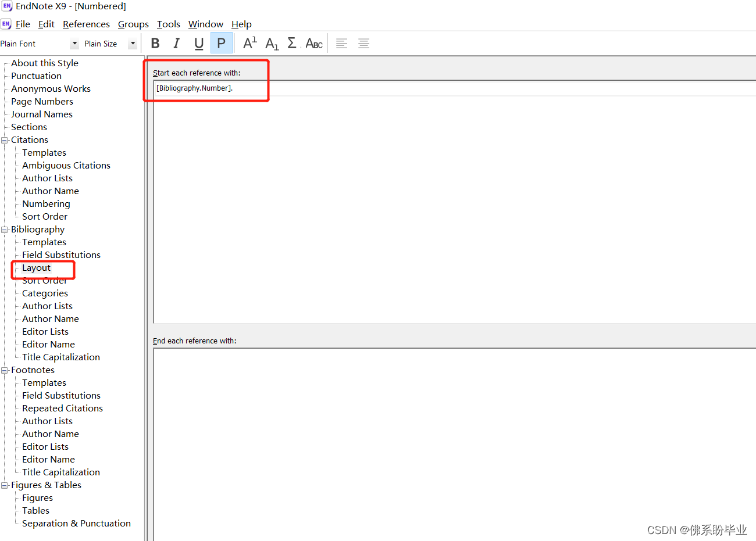Apply small caps Abc icon
This screenshot has width=756, height=541.
click(314, 43)
